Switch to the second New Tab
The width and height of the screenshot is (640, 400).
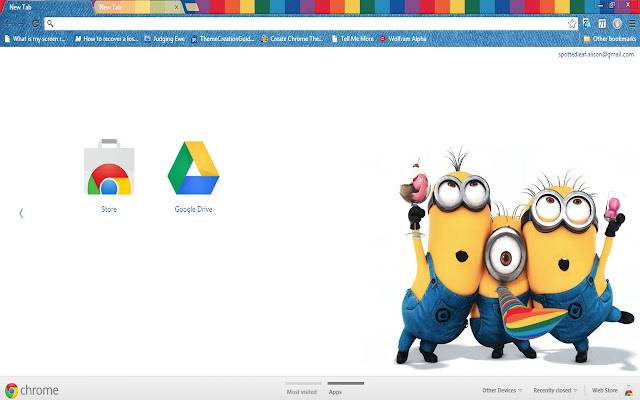coord(137,7)
